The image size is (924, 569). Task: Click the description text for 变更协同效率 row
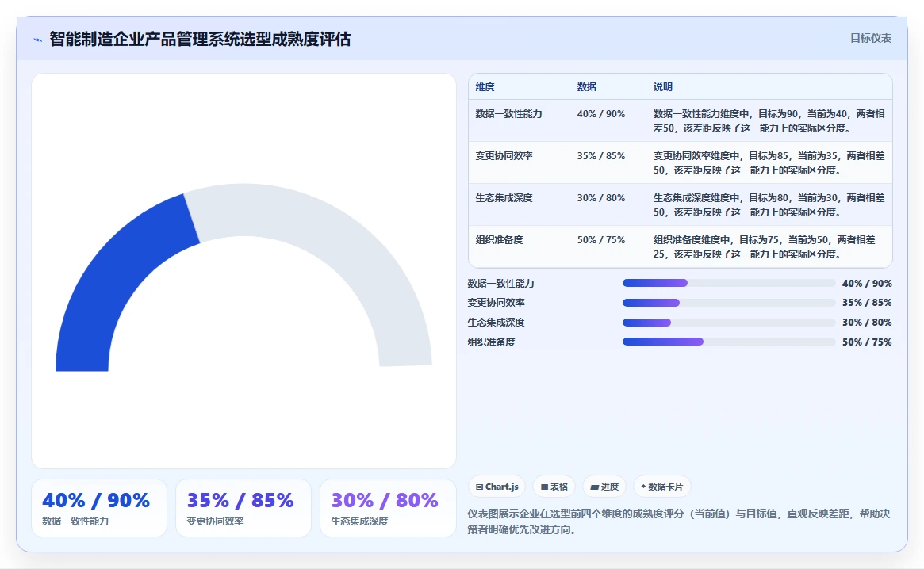(769, 163)
